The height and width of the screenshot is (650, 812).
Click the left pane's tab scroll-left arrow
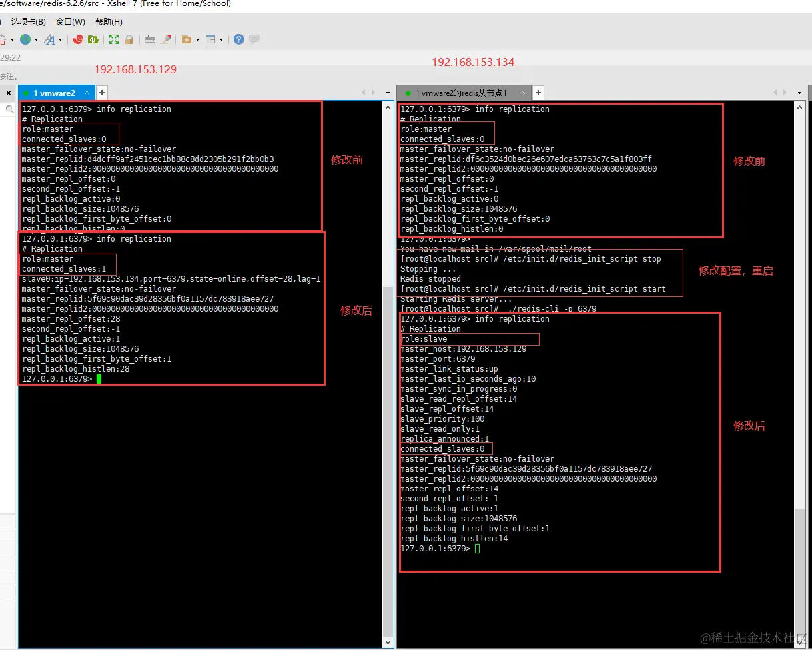pyautogui.click(x=364, y=93)
